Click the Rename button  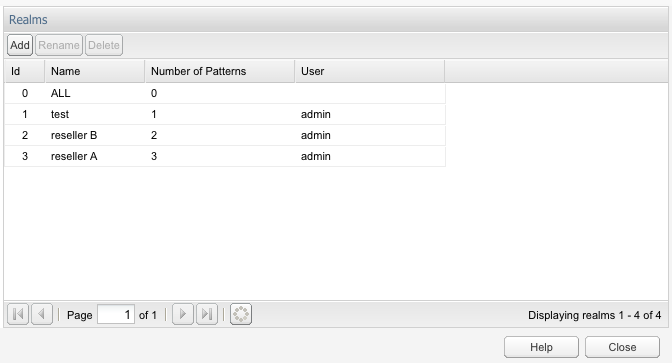(59, 45)
